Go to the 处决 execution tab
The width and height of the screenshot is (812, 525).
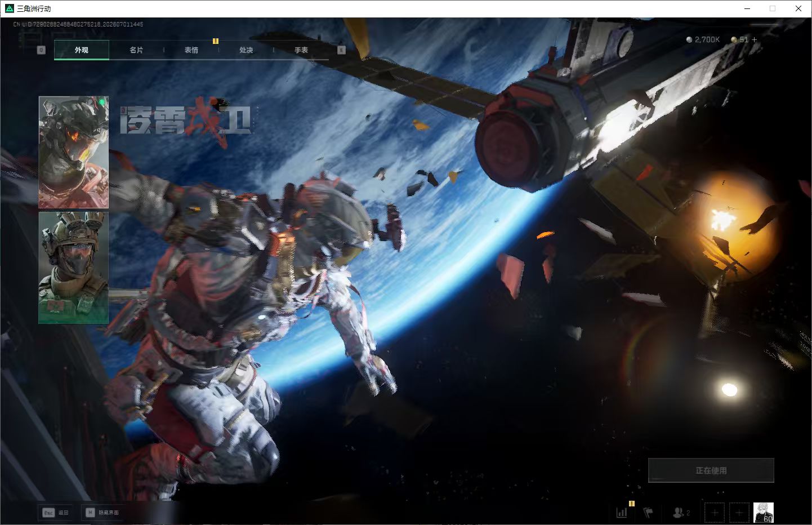pos(246,50)
